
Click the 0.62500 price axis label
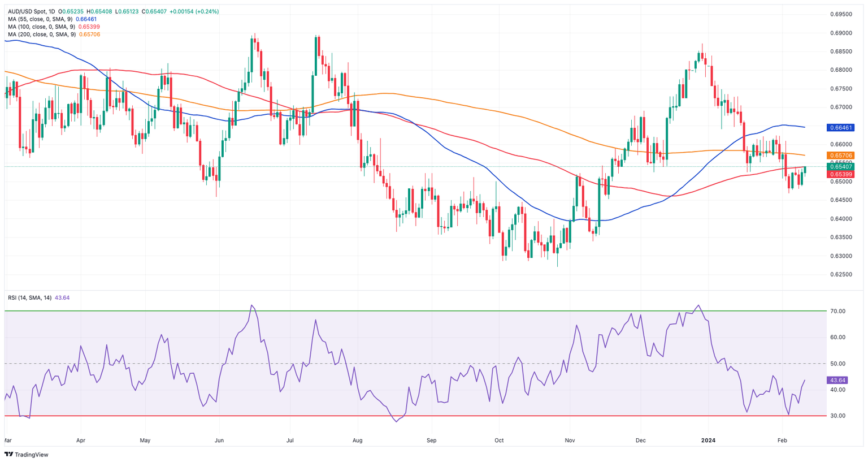click(x=841, y=275)
